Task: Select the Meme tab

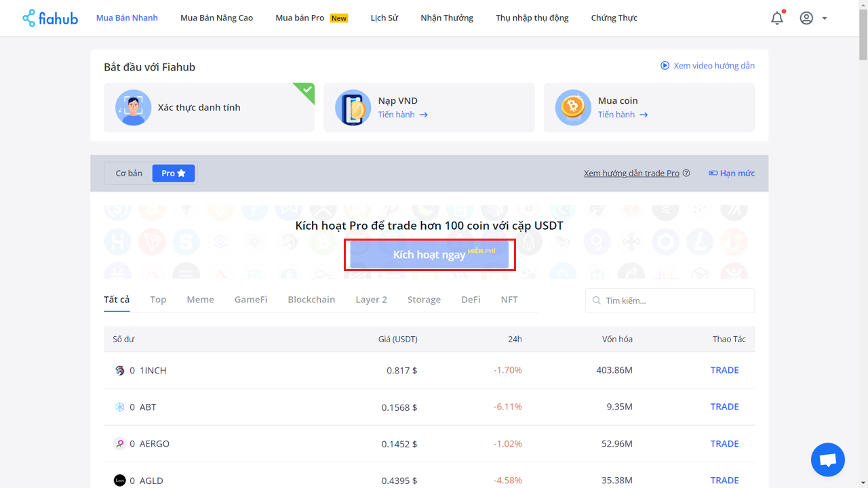Action: coord(200,299)
